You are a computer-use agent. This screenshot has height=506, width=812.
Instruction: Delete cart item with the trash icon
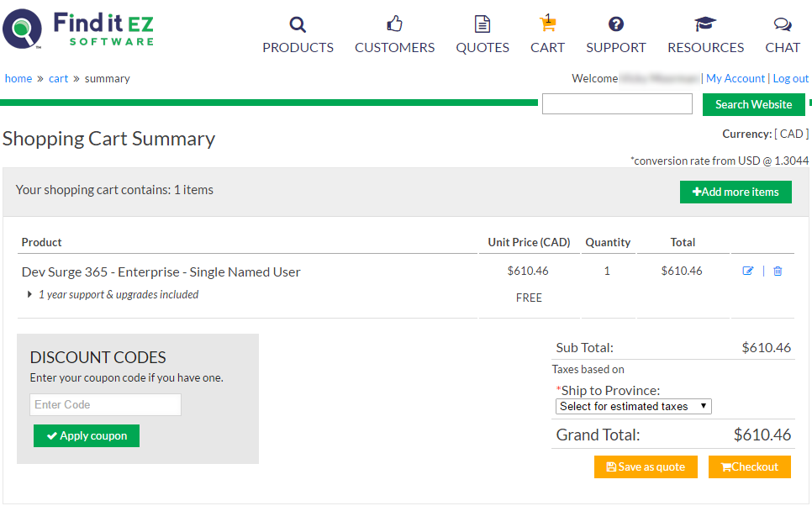(x=778, y=271)
